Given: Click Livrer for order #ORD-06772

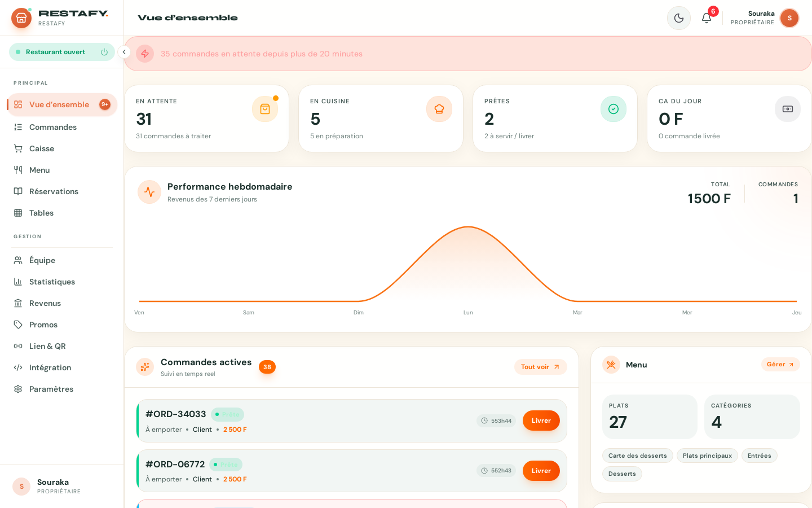Looking at the screenshot, I should click(541, 471).
